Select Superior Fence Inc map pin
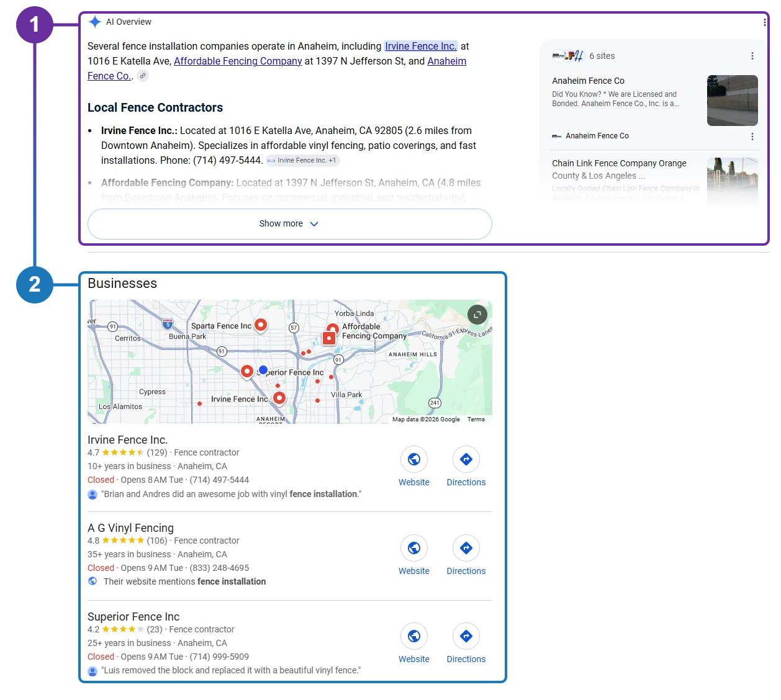 click(247, 371)
